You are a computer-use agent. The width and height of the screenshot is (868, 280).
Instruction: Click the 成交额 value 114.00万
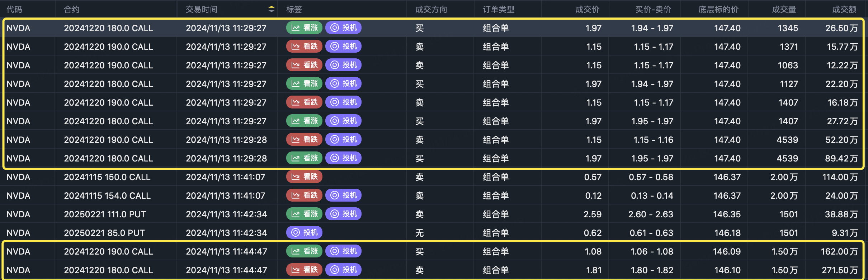pyautogui.click(x=840, y=177)
